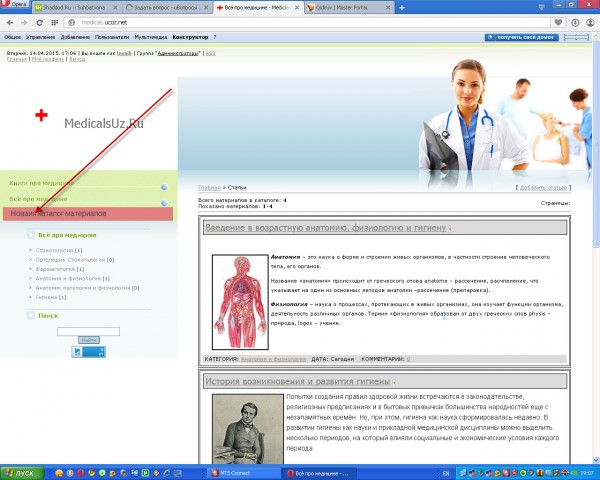Click the Выход logout link
Screen dimensions: 600x480
click(77, 59)
